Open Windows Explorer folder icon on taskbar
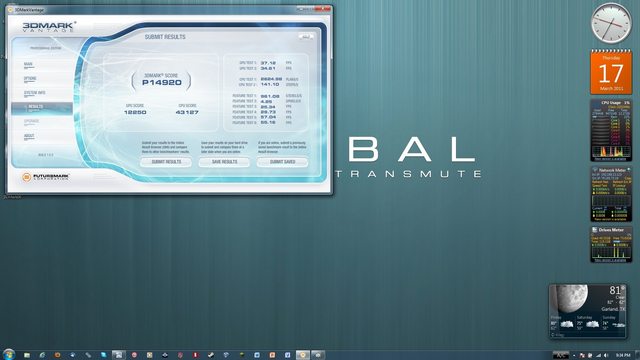Image resolution: width=640 pixels, height=360 pixels. pos(27,355)
